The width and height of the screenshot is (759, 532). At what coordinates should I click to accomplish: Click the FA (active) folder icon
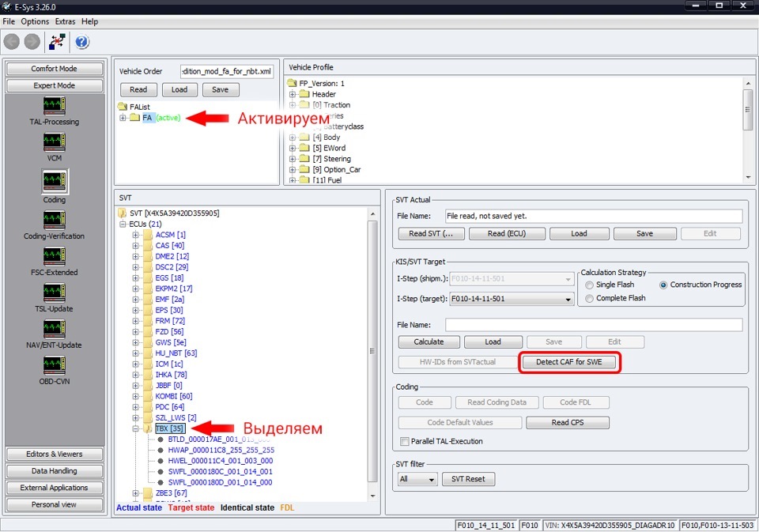click(134, 118)
